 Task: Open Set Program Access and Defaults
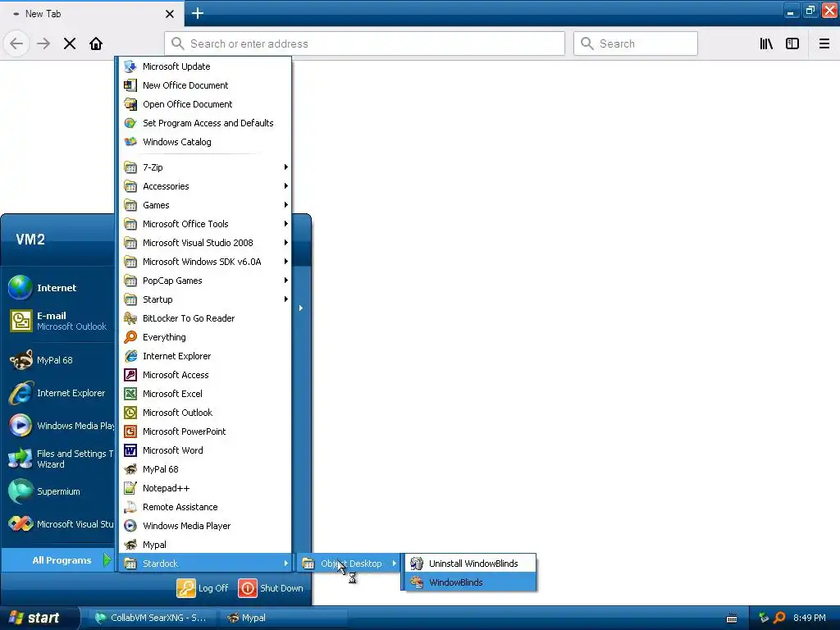(x=204, y=123)
